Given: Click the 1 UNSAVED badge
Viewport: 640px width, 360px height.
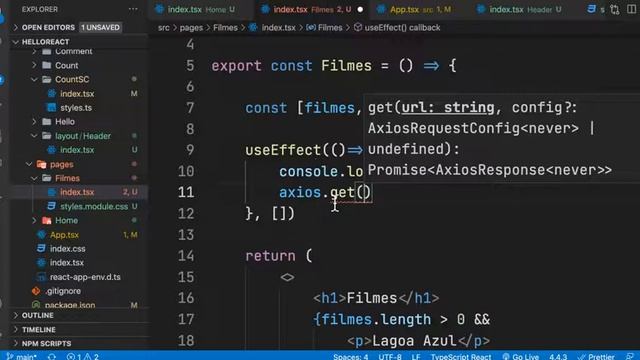Looking at the screenshot, I should pyautogui.click(x=100, y=27).
